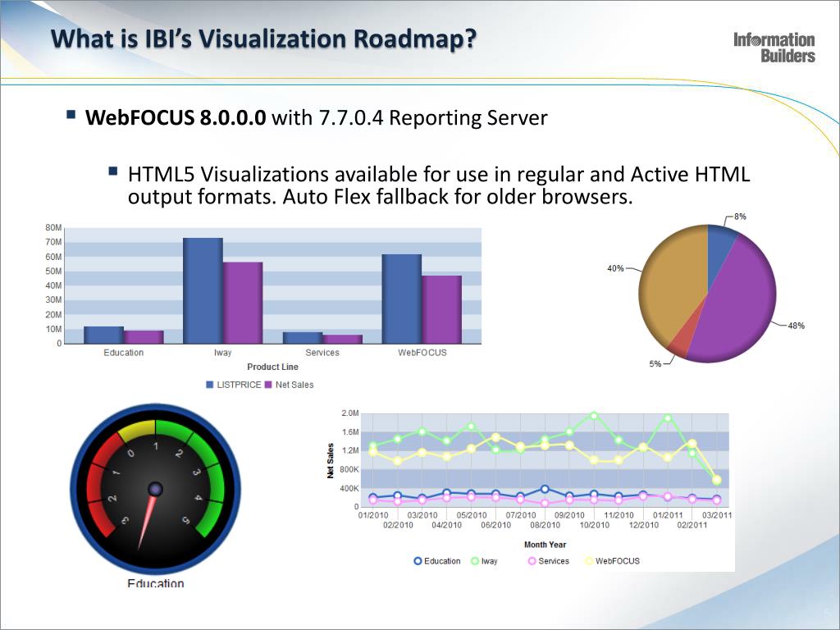Click the purple Services Net Sales bar
The width and height of the screenshot is (840, 630).
pos(342,339)
